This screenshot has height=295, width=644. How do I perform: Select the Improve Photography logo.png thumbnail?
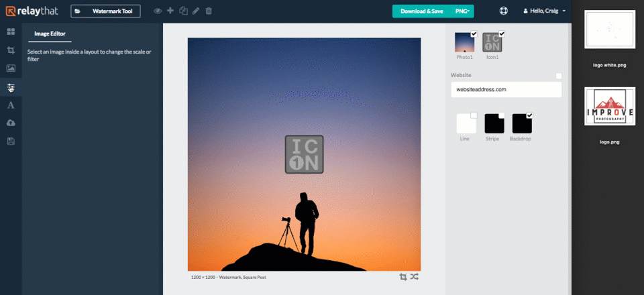coord(610,106)
